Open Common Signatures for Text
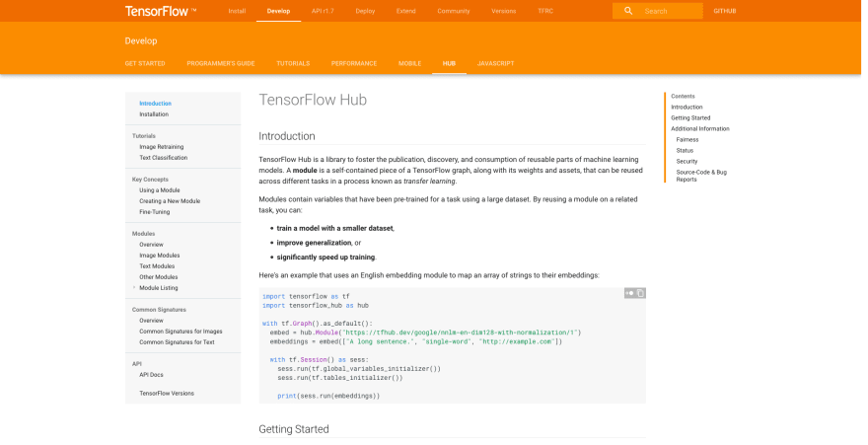Screen dimensions: 868x445 (x=178, y=342)
